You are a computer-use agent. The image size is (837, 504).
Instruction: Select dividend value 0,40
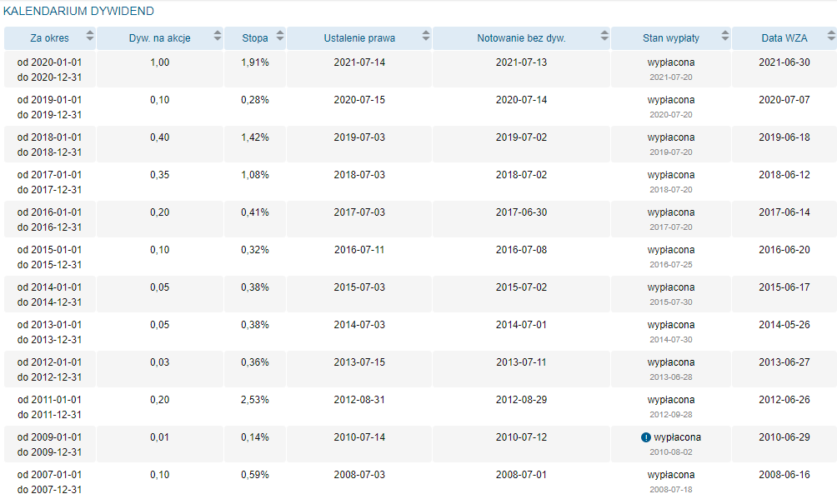[159, 137]
